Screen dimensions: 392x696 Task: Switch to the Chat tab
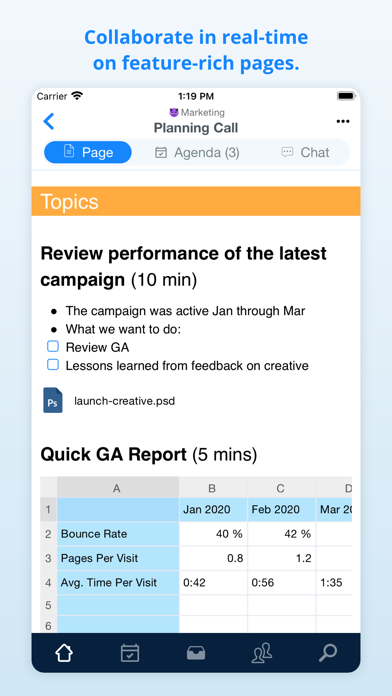pyautogui.click(x=305, y=152)
